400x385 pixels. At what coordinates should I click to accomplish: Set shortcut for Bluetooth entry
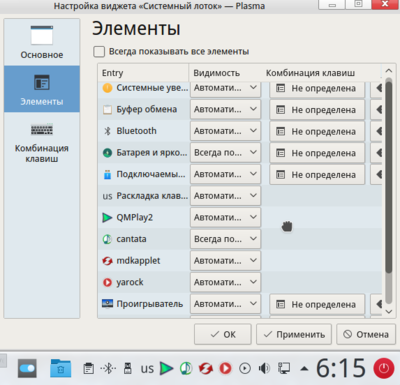(x=317, y=132)
